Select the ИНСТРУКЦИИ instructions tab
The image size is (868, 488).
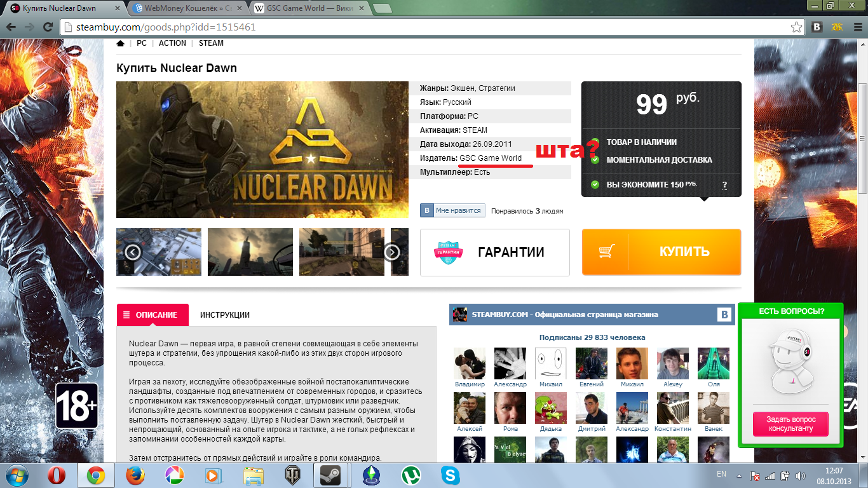(225, 315)
